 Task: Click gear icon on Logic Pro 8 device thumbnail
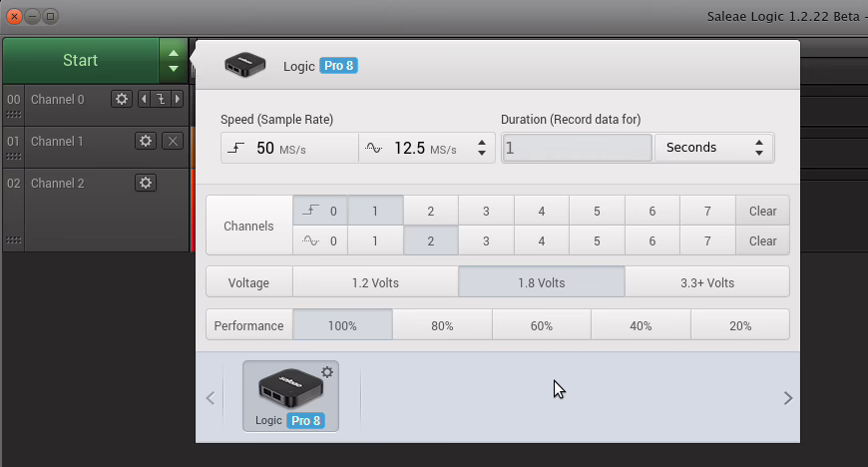point(326,372)
